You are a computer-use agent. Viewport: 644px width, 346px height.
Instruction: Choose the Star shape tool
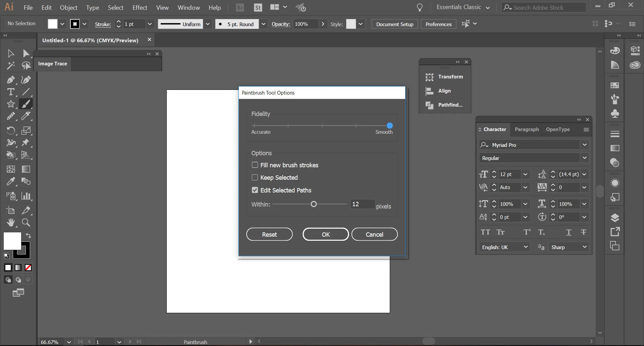pos(11,104)
